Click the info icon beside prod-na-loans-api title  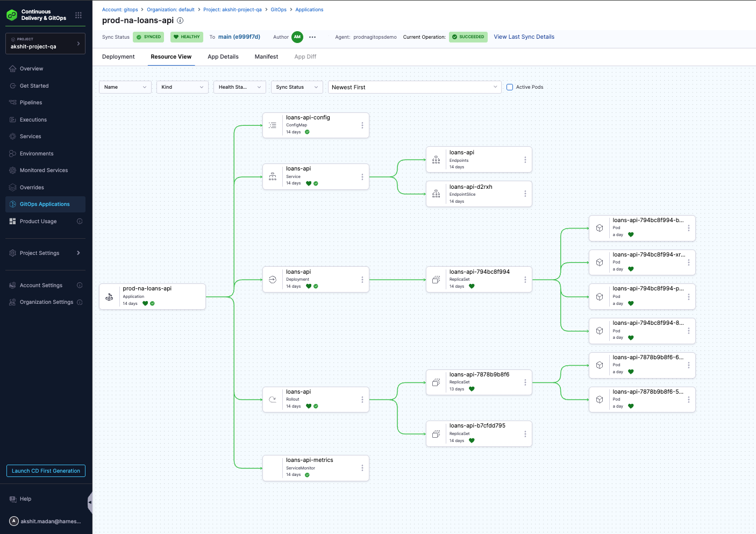[x=180, y=20]
